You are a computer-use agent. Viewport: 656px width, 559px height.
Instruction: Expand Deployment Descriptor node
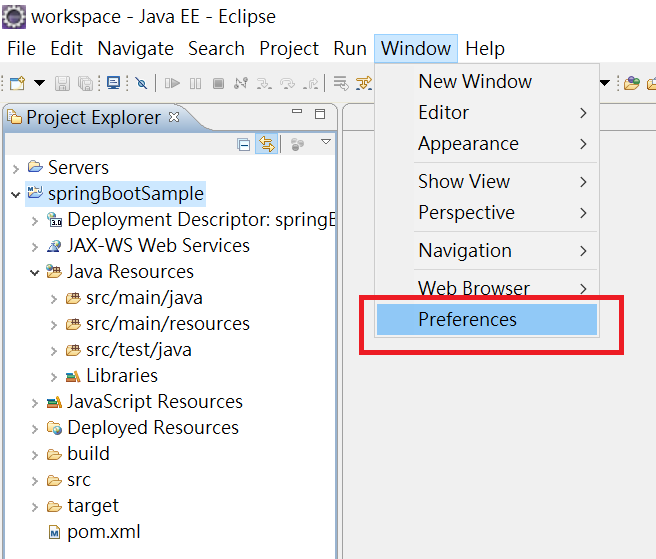pyautogui.click(x=35, y=221)
